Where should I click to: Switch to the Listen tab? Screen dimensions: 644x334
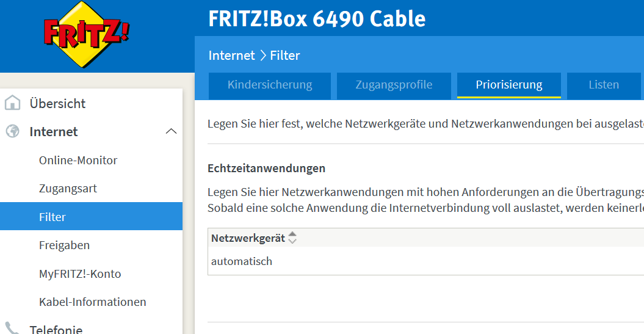point(604,86)
